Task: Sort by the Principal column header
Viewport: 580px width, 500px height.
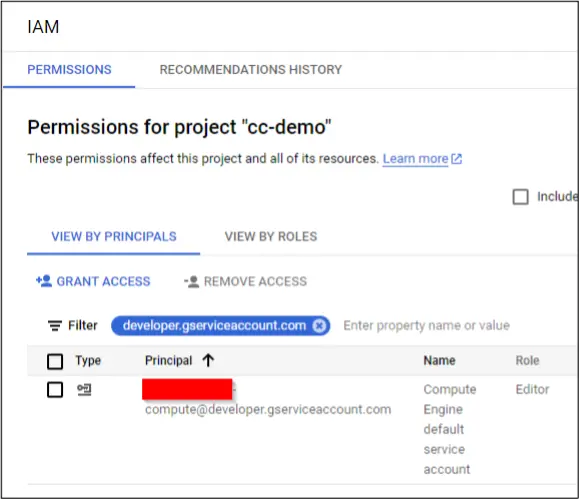Action: (x=169, y=361)
